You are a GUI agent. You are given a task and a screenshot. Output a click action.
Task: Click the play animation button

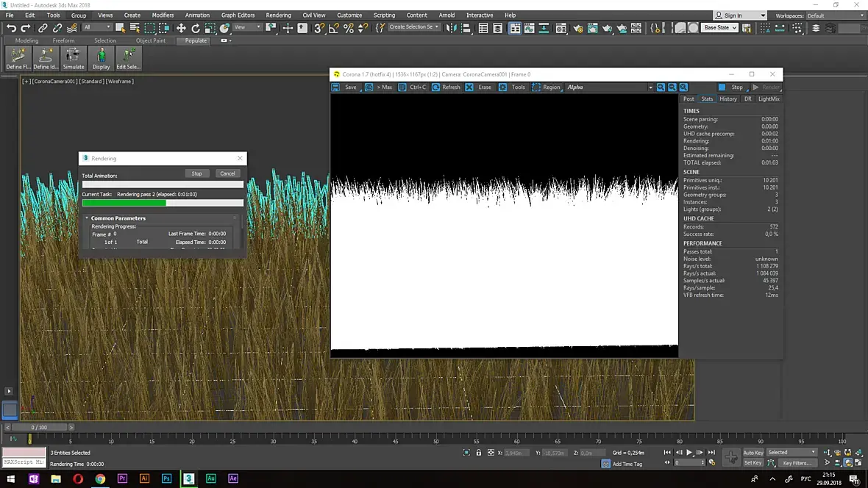click(x=689, y=453)
